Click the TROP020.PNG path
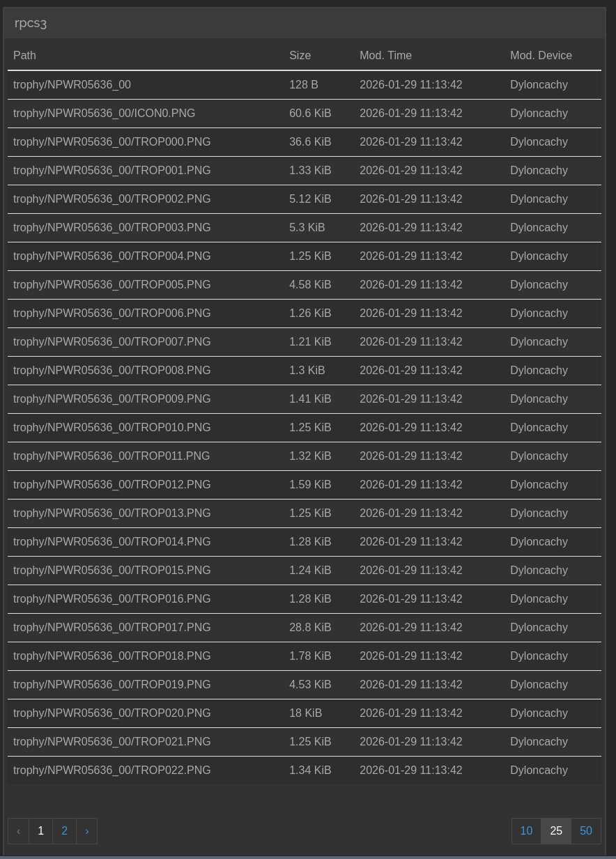This screenshot has height=859, width=616. (111, 713)
